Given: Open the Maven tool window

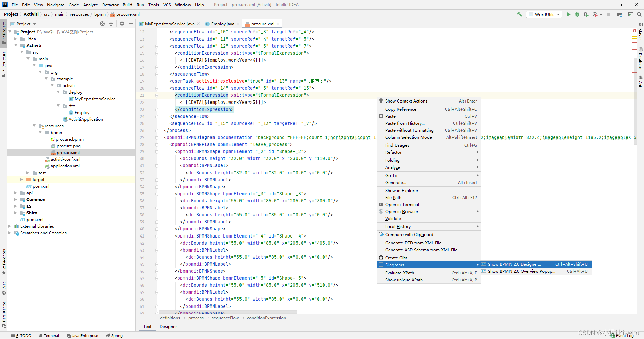Looking at the screenshot, I should (x=640, y=31).
